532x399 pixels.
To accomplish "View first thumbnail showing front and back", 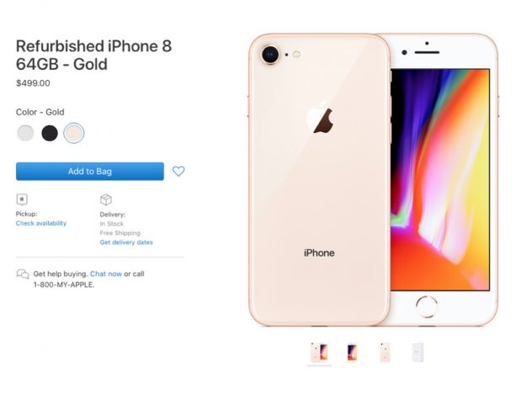I will point(319,352).
